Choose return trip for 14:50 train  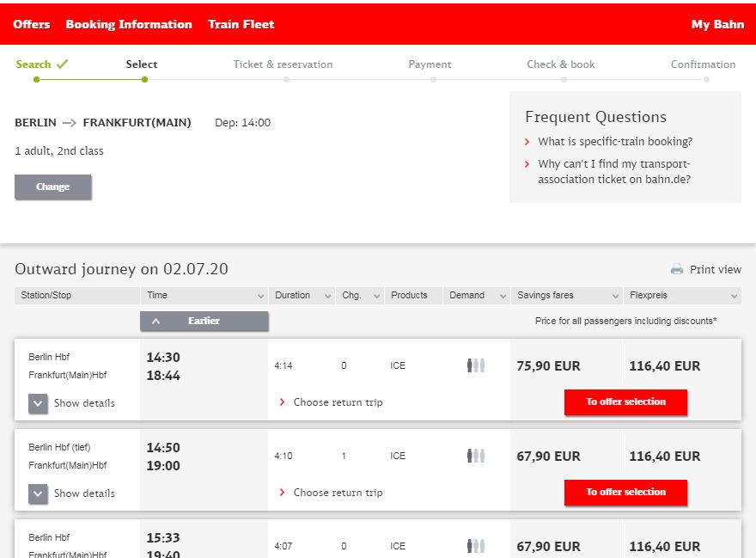pos(337,493)
